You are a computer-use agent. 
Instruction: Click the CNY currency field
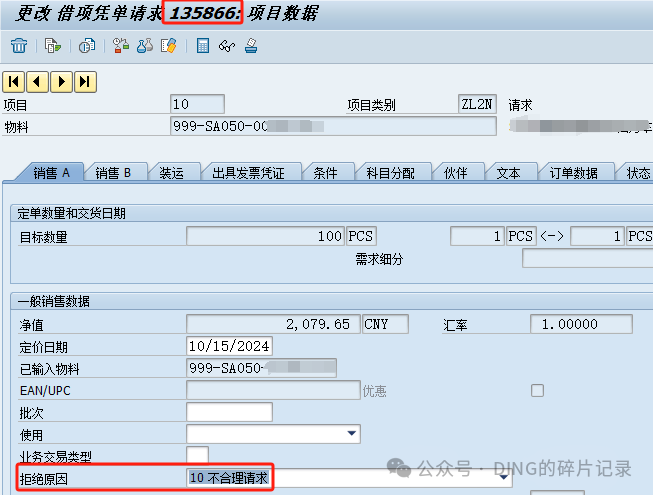385,324
